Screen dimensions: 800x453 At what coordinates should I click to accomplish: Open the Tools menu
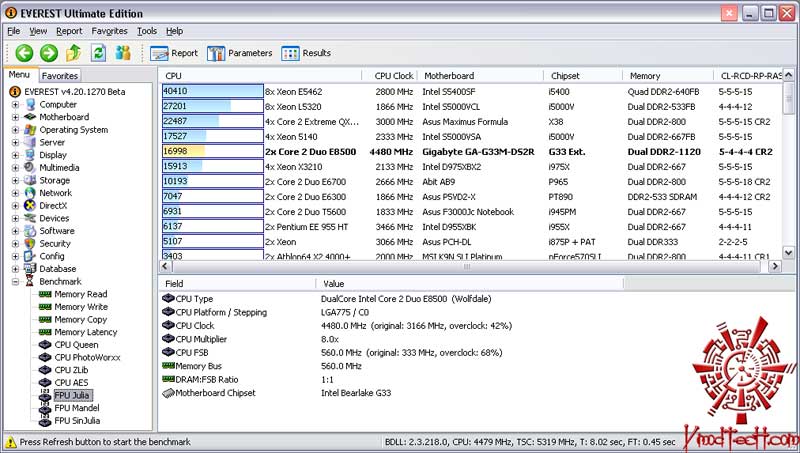click(147, 31)
